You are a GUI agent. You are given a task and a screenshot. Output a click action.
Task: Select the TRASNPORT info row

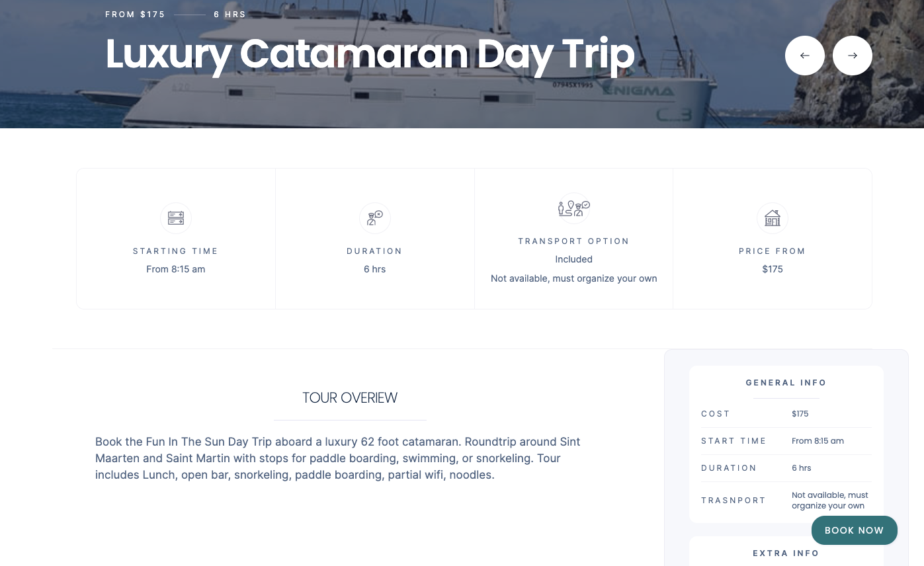pyautogui.click(x=786, y=500)
